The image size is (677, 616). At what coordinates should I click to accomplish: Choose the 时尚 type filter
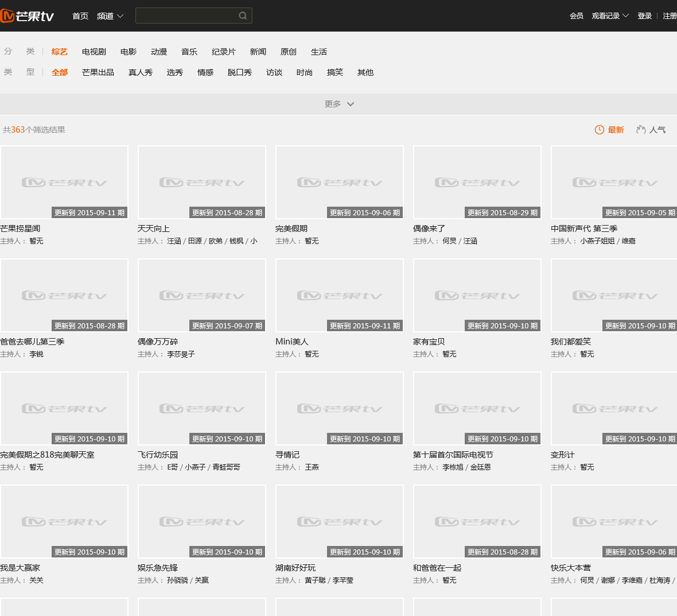305,72
